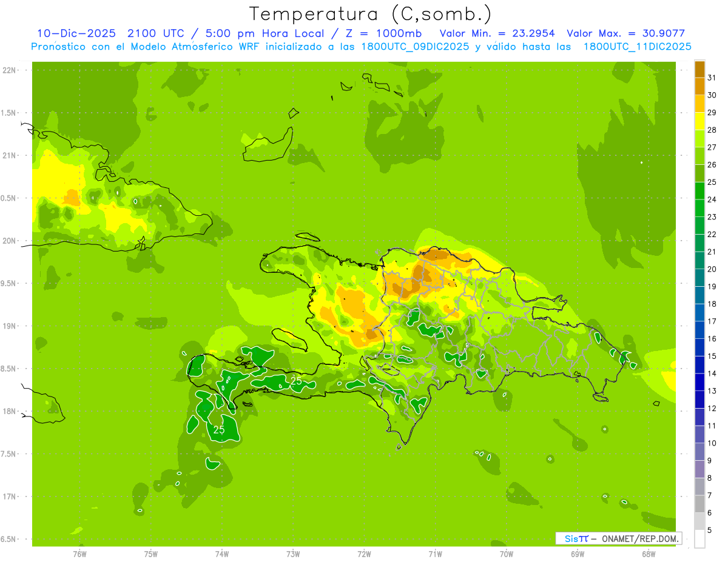Image resolution: width=728 pixels, height=562 pixels.
Task: Click "5:00 pm Hora Local" text
Action: [263, 33]
